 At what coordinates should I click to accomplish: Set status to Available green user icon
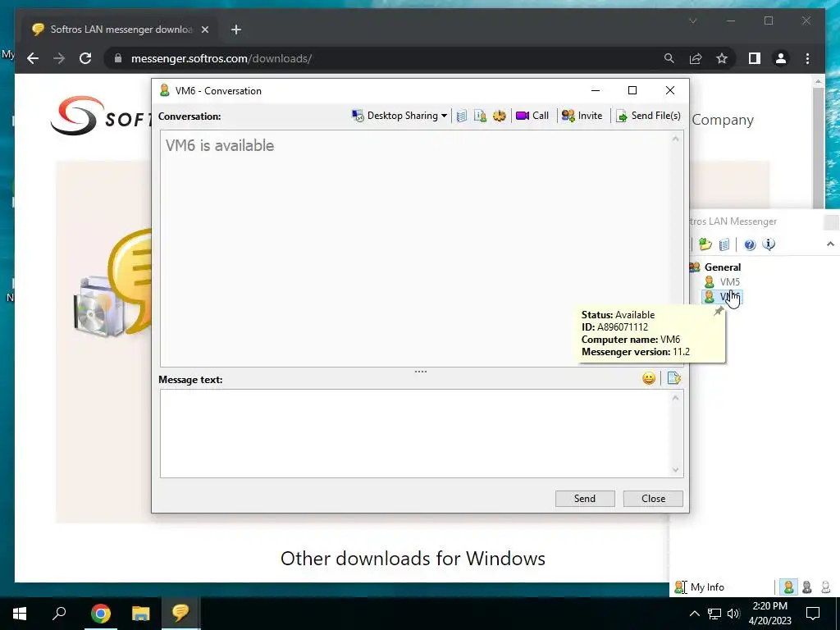pos(788,587)
